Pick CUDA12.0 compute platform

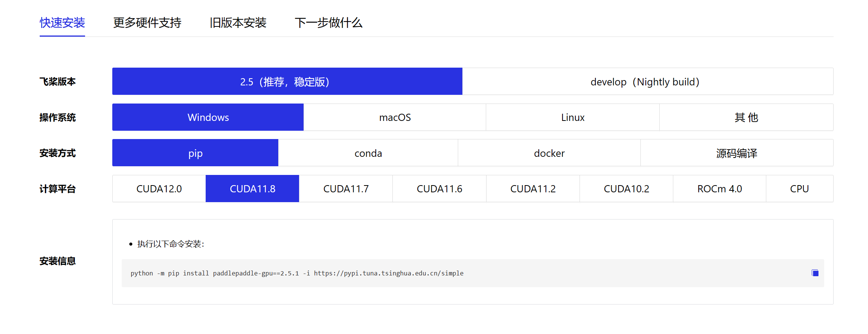tap(159, 189)
